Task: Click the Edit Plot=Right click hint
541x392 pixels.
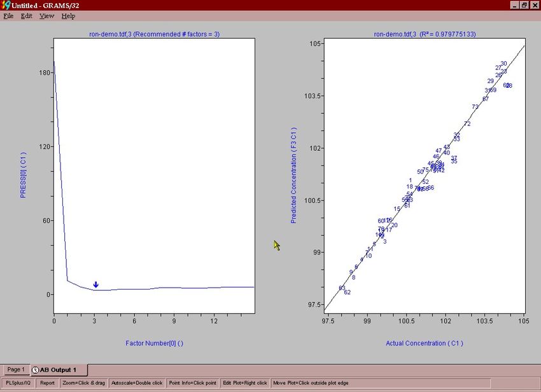Action: 245,383
